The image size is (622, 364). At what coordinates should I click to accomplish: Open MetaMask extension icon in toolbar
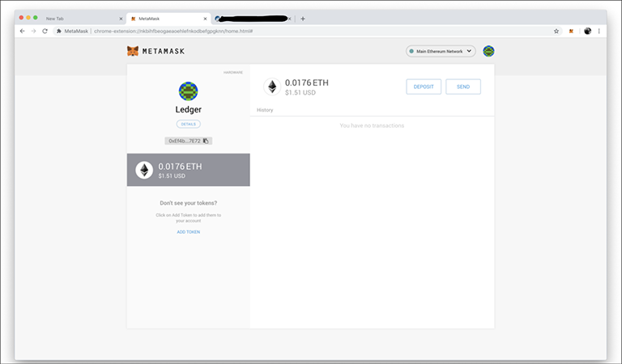click(571, 31)
